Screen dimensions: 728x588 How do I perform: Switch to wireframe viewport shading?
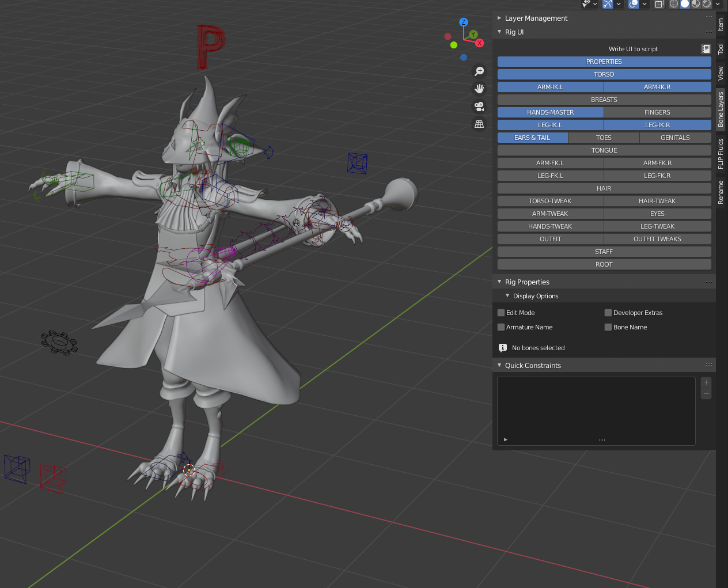673,4
